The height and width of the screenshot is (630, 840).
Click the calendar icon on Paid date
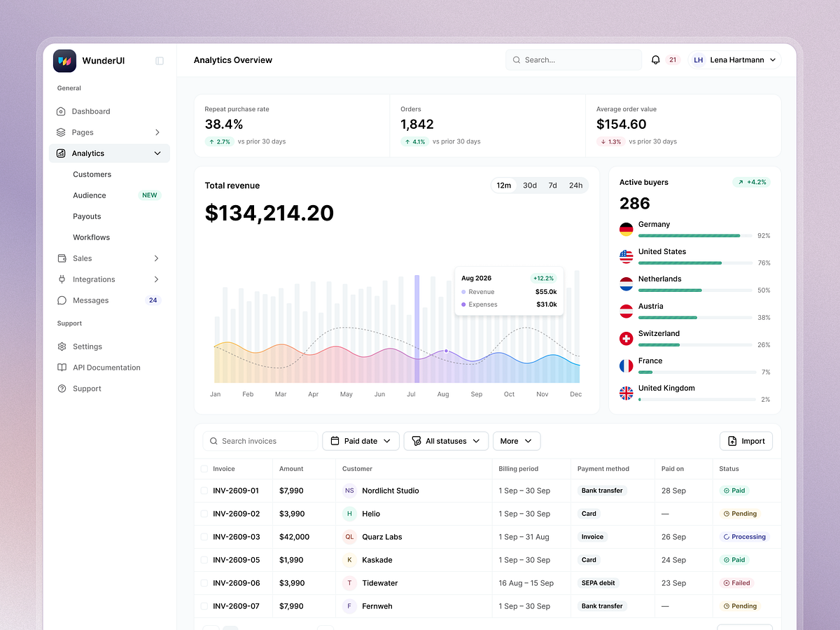pyautogui.click(x=335, y=441)
